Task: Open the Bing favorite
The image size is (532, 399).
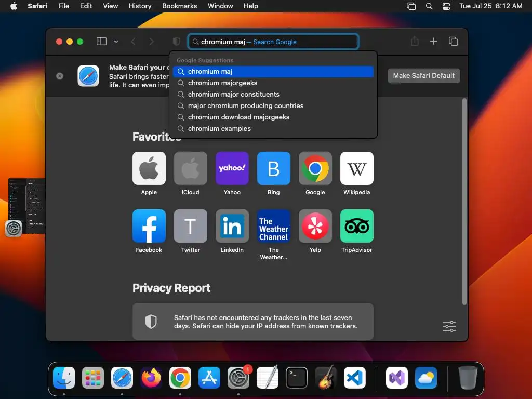Action: pyautogui.click(x=273, y=168)
